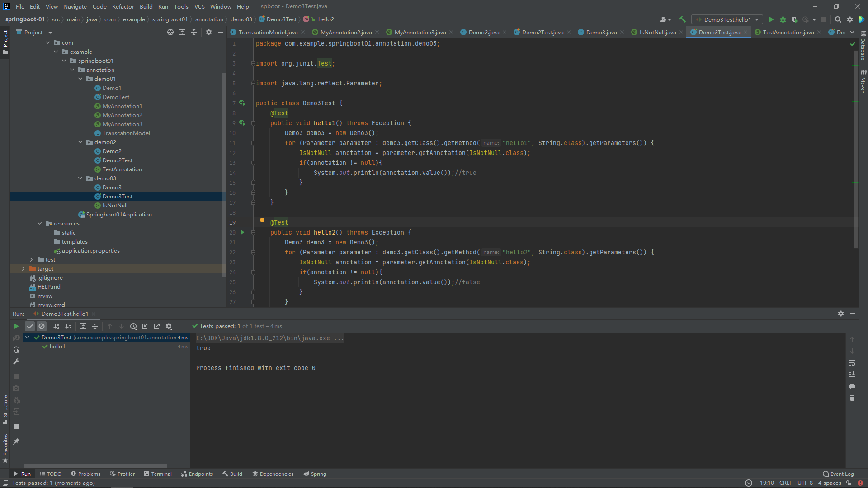868x488 pixels.
Task: Collapse the demo02 folder in project tree
Action: coord(80,142)
